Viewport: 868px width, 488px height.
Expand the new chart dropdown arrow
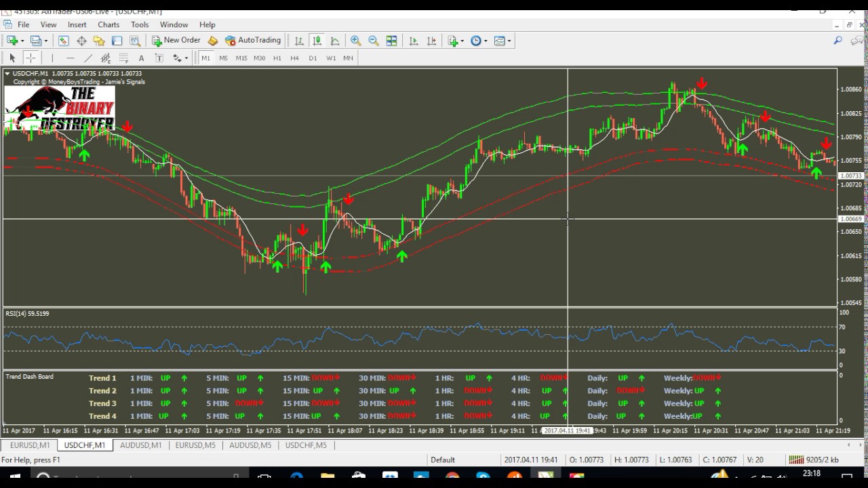(22, 41)
